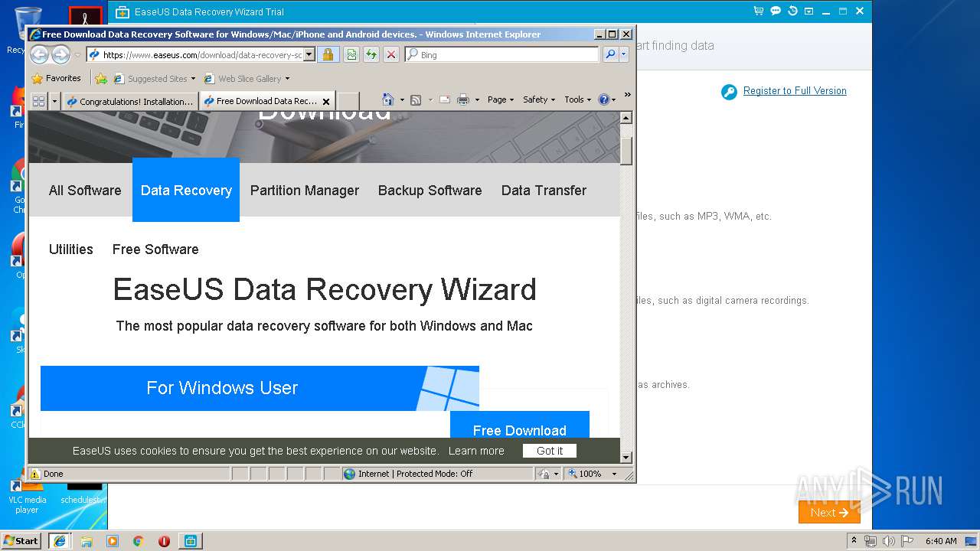The width and height of the screenshot is (980, 551).
Task: Select Partition Manager navigation item
Action: coord(305,191)
